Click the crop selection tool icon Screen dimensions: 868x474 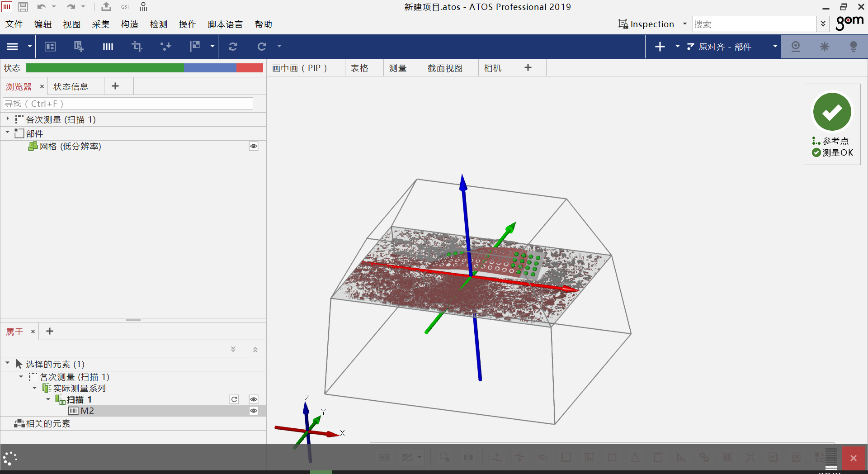pos(137,47)
